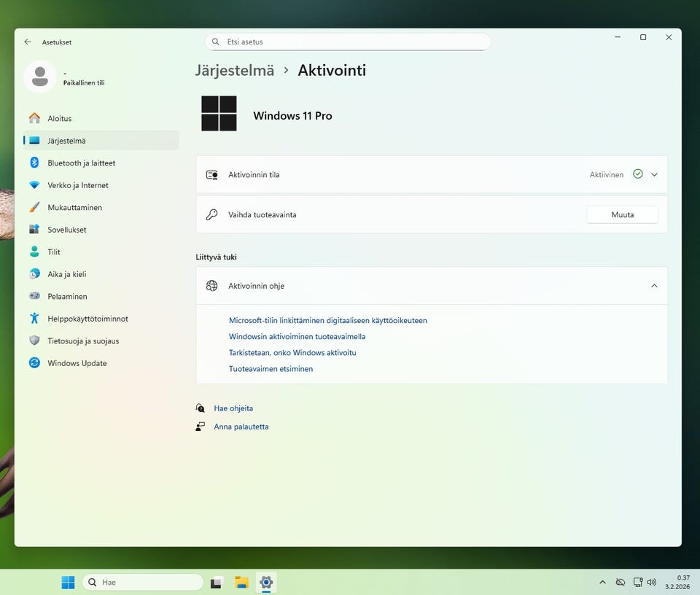700x595 pixels.
Task: Go to Aloitus in the sidebar
Action: tap(59, 119)
